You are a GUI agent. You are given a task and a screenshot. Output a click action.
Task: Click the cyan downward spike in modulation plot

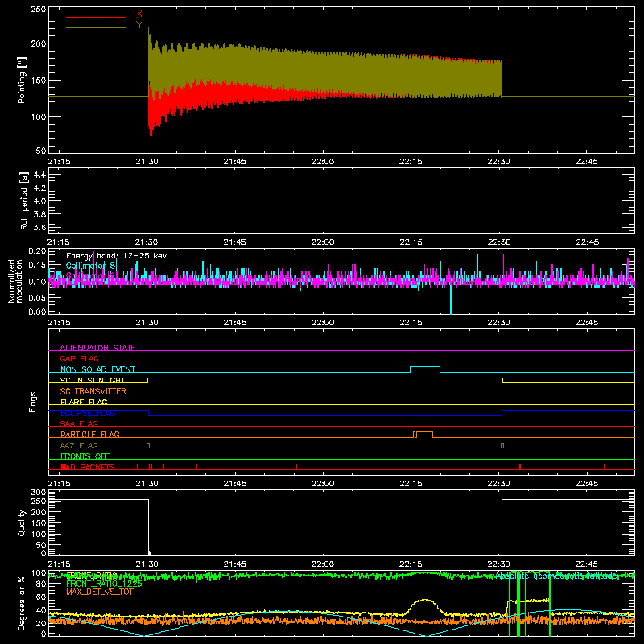(451, 299)
